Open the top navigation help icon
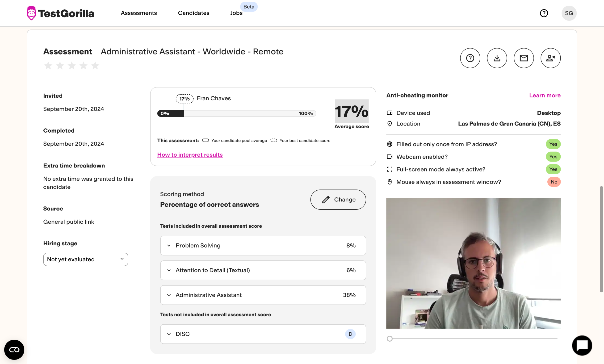The width and height of the screenshot is (604, 364). click(x=544, y=13)
